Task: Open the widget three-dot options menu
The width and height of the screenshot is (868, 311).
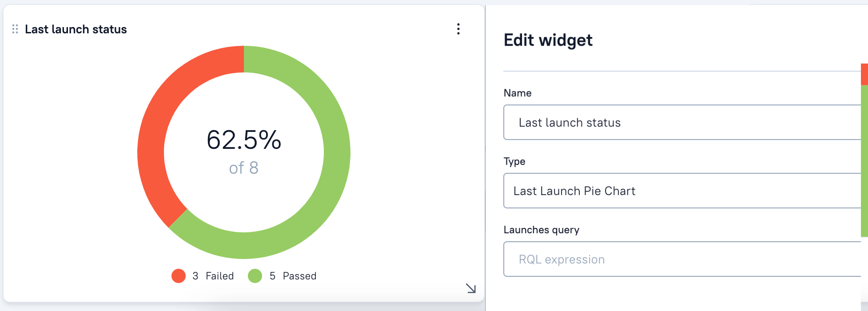Action: point(458,29)
